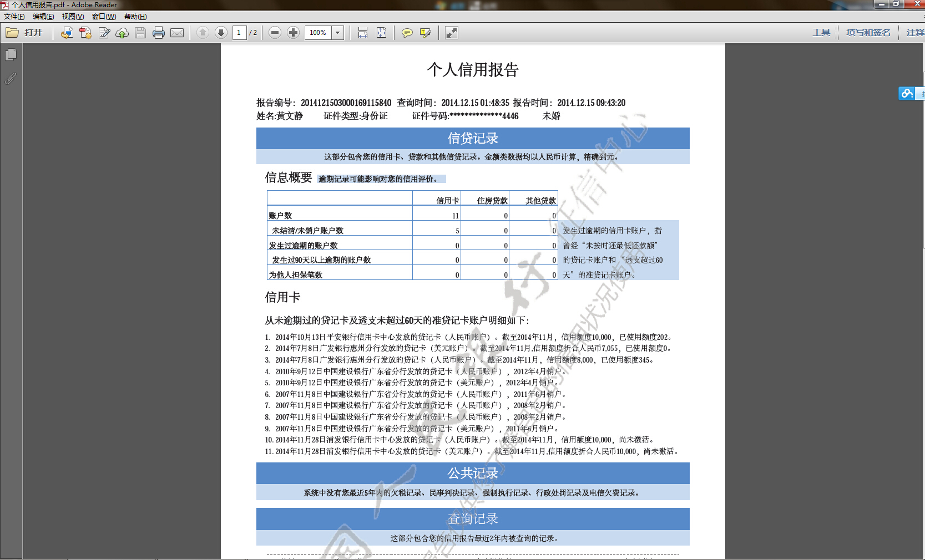Viewport: 925px width, 560px height.
Task: Toggle the attachments paperclip panel
Action: tap(11, 79)
